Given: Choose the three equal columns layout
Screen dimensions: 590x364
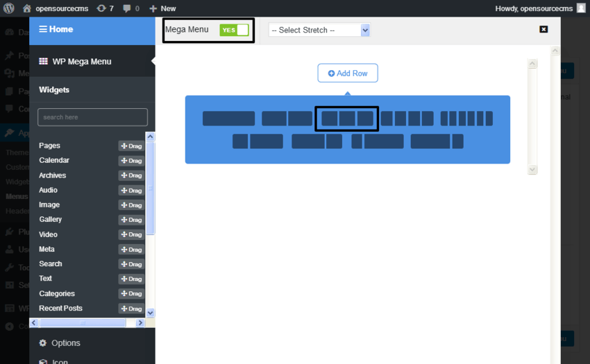Looking at the screenshot, I should coord(347,119).
